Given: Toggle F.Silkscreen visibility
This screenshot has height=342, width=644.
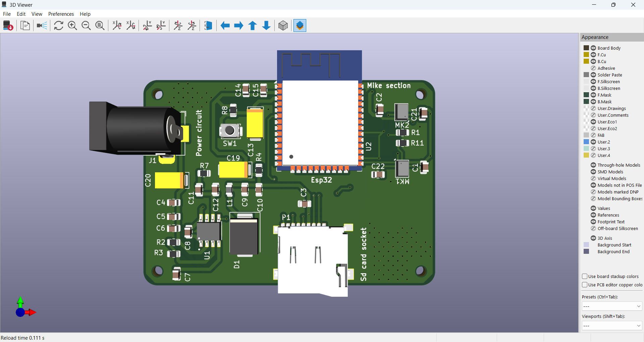Looking at the screenshot, I should 593,81.
